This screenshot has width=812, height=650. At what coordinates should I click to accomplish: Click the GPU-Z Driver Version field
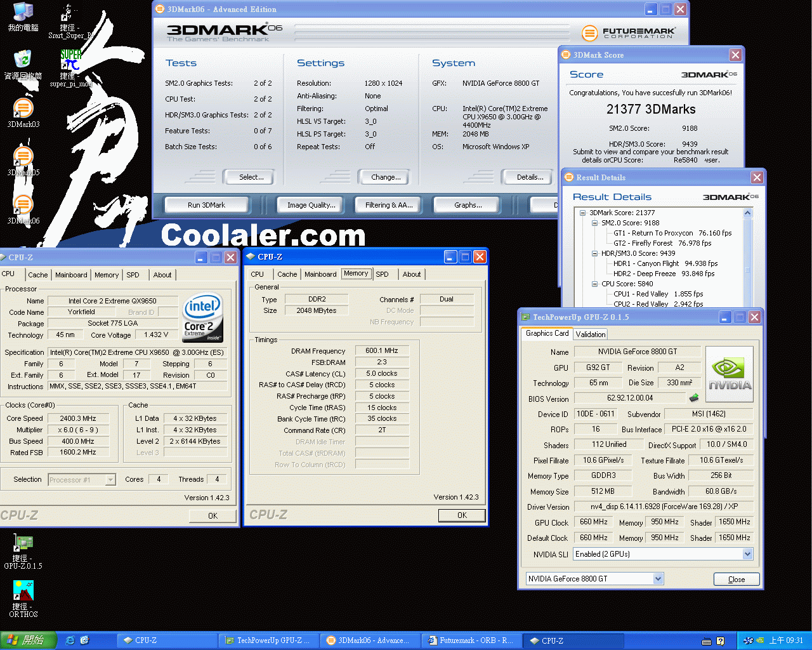click(663, 507)
